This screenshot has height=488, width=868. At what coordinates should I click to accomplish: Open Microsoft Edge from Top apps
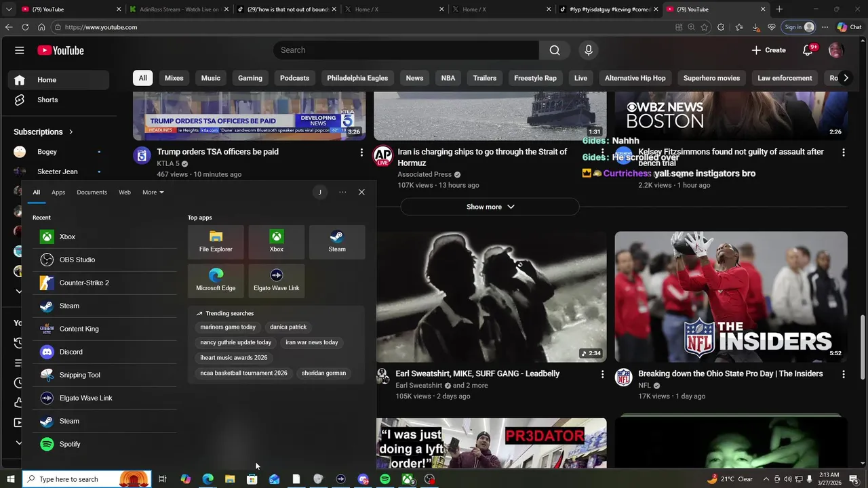click(x=216, y=280)
